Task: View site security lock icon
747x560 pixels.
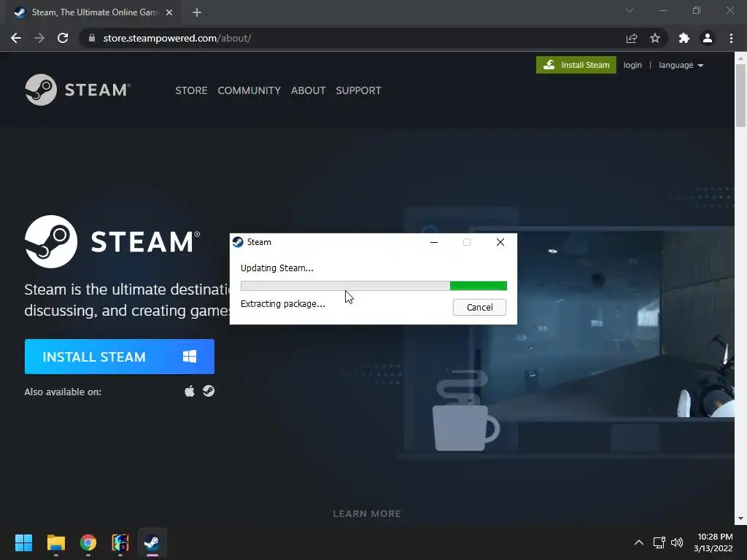Action: click(x=92, y=38)
